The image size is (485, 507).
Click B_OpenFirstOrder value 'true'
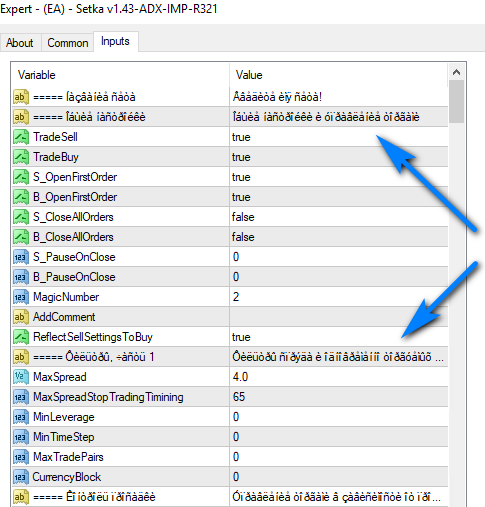click(x=241, y=197)
